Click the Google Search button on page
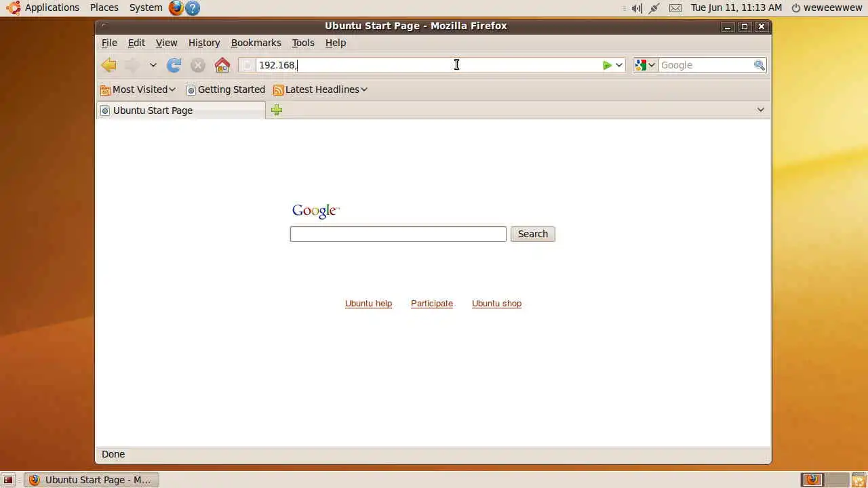The width and height of the screenshot is (868, 488). pyautogui.click(x=533, y=234)
